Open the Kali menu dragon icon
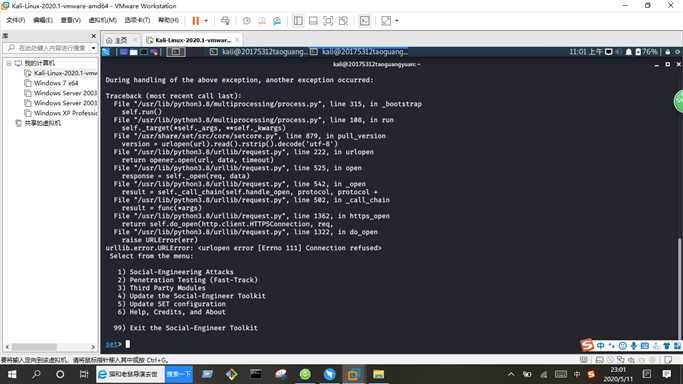This screenshot has height=384, width=683. pyautogui.click(x=106, y=52)
